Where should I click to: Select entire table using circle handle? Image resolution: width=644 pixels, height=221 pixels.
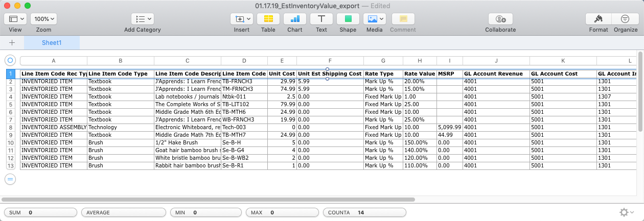pyautogui.click(x=10, y=60)
